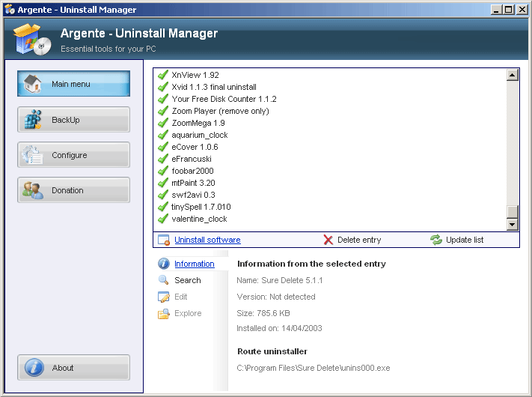Click the red X Delete entry icon
This screenshot has width=532, height=397.
click(328, 240)
